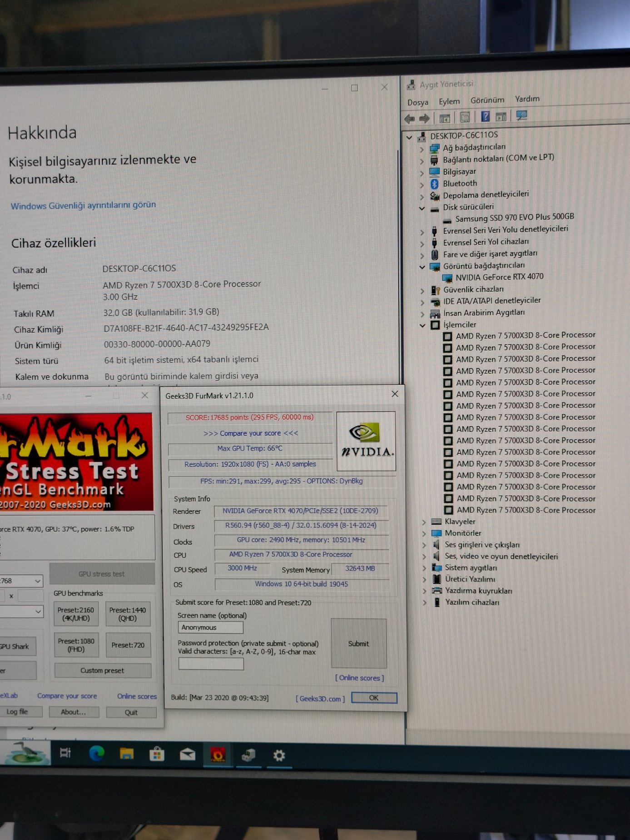Collapse the Görüntü bağdaştırıcıları category
Screen dimensions: 630x840
coord(422,267)
